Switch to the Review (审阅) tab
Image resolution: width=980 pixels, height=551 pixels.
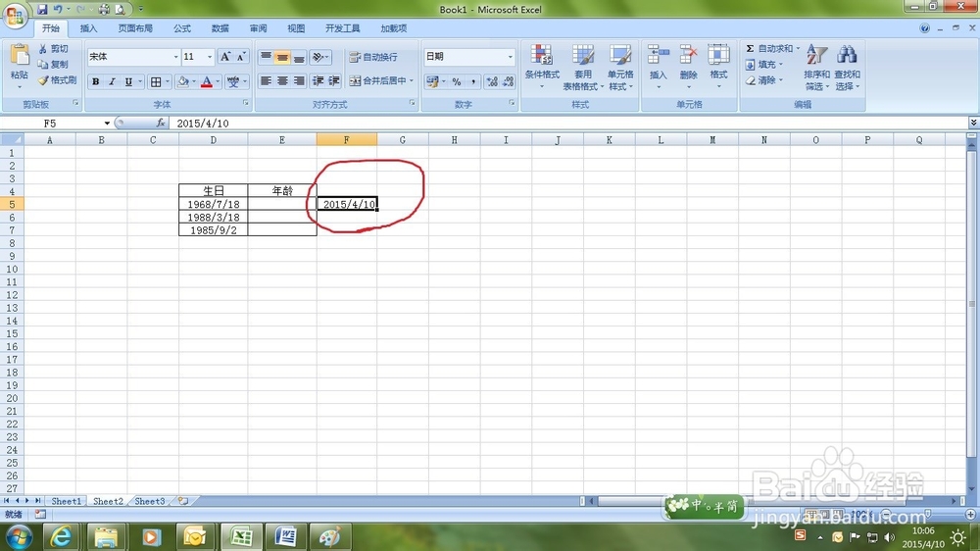258,28
